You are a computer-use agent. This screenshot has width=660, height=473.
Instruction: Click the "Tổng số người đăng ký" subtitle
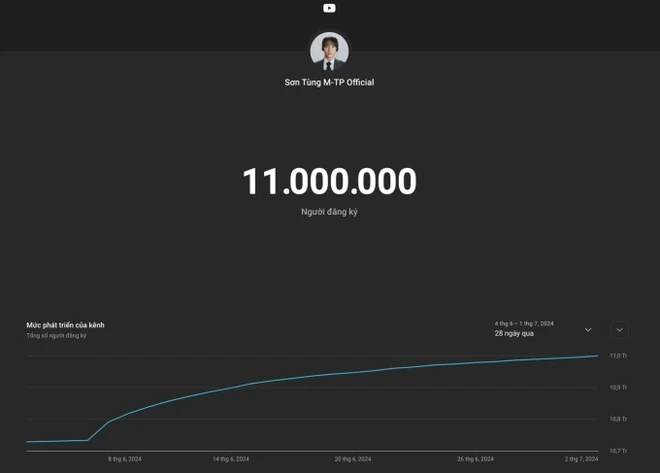coord(56,336)
